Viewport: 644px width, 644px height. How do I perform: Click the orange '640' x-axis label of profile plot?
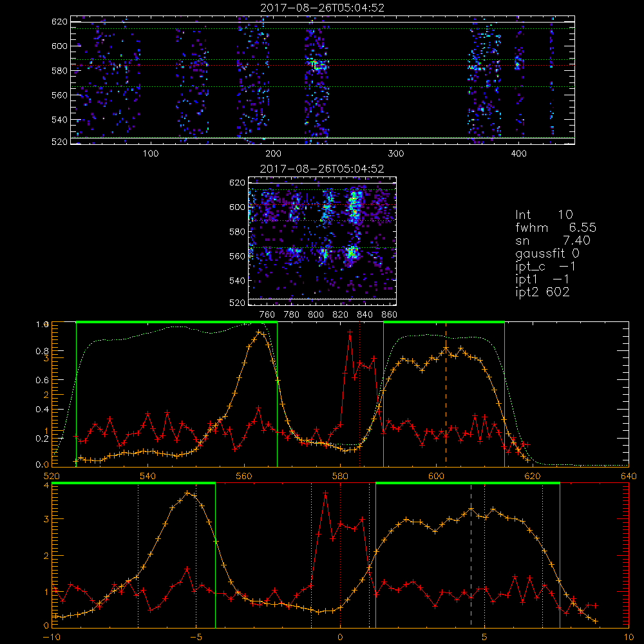point(629,477)
